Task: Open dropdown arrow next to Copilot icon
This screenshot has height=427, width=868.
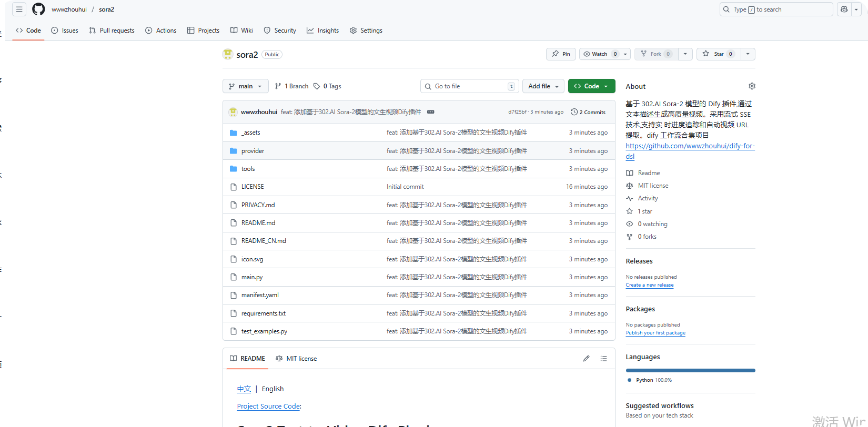Action: tap(857, 9)
